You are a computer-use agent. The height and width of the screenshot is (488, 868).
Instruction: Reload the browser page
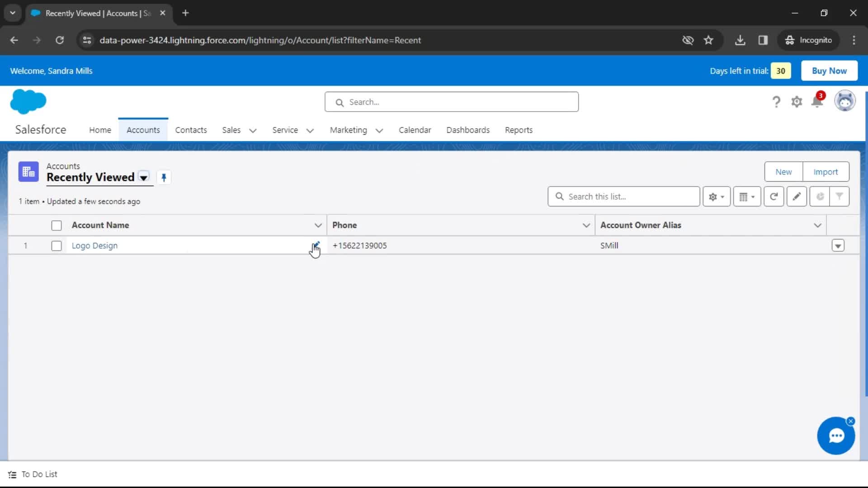pyautogui.click(x=60, y=40)
